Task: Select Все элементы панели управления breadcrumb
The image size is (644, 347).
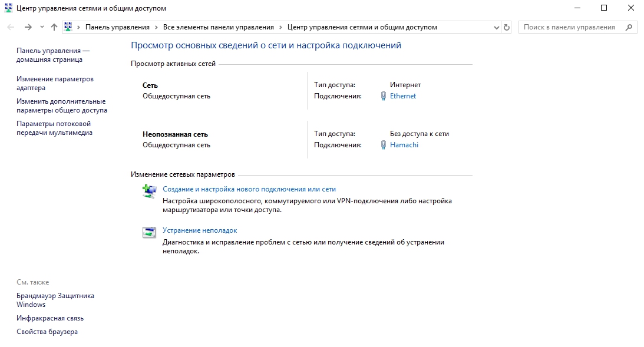Action: pyautogui.click(x=218, y=27)
